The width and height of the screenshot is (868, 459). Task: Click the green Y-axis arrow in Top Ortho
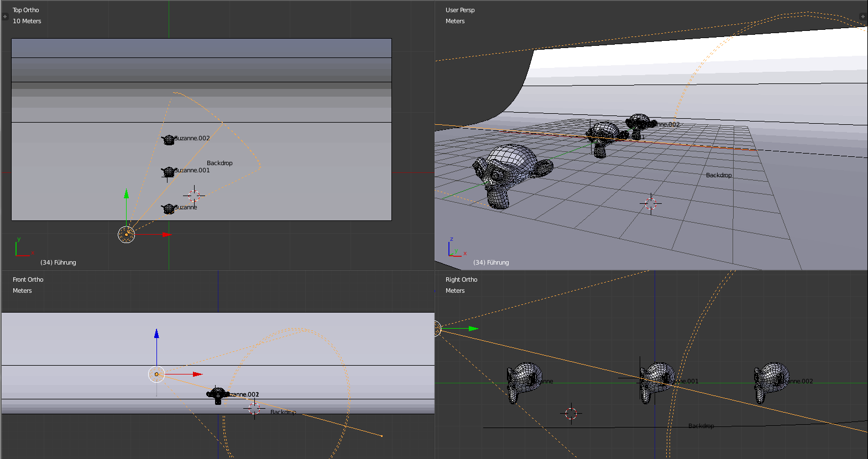click(127, 194)
